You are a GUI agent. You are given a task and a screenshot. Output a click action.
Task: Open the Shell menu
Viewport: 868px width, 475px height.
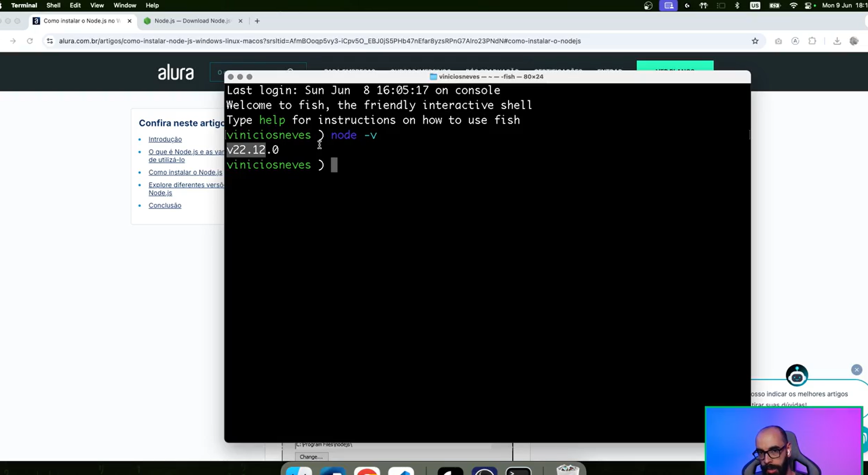(x=53, y=6)
